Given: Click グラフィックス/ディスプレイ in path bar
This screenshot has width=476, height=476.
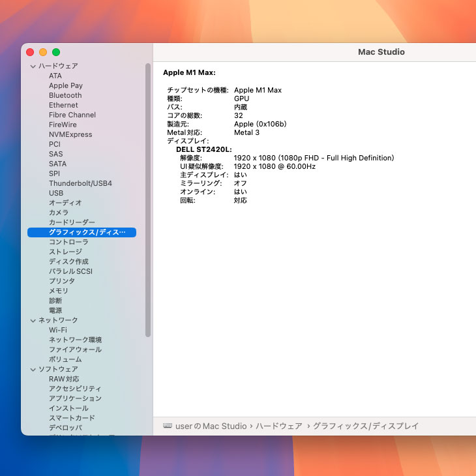Looking at the screenshot, I should tap(366, 426).
